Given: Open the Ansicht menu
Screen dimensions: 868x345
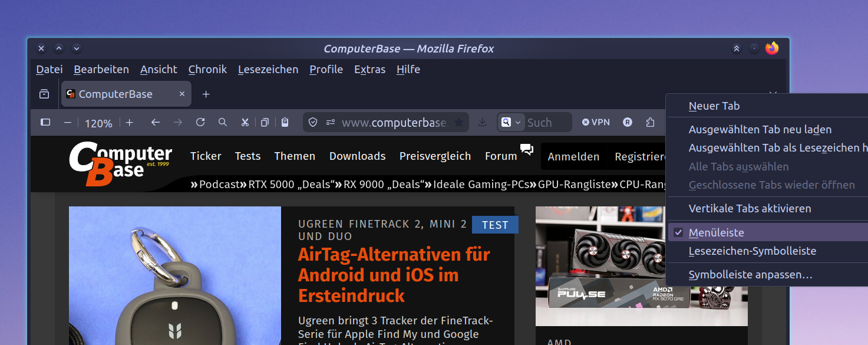Looking at the screenshot, I should pyautogui.click(x=159, y=70).
